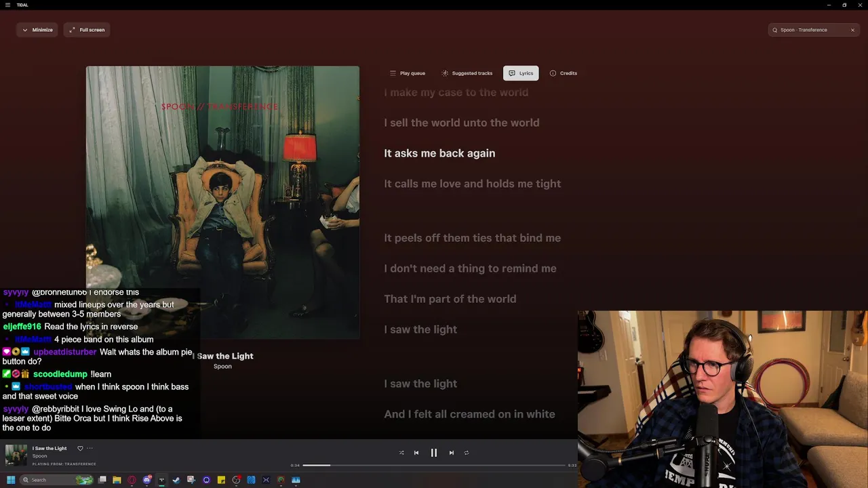Click the search field with Spoon - Transference
This screenshot has width=868, height=488.
[814, 30]
